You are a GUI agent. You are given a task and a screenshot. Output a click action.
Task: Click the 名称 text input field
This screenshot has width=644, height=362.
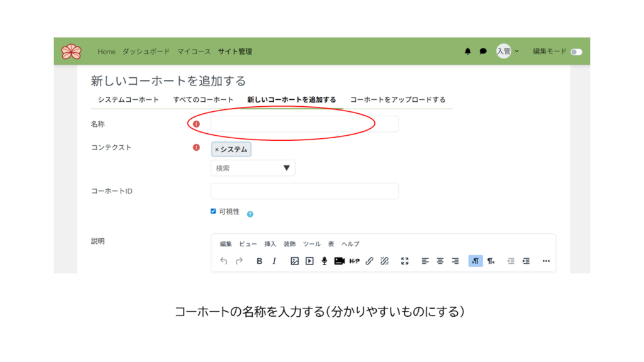tap(304, 124)
